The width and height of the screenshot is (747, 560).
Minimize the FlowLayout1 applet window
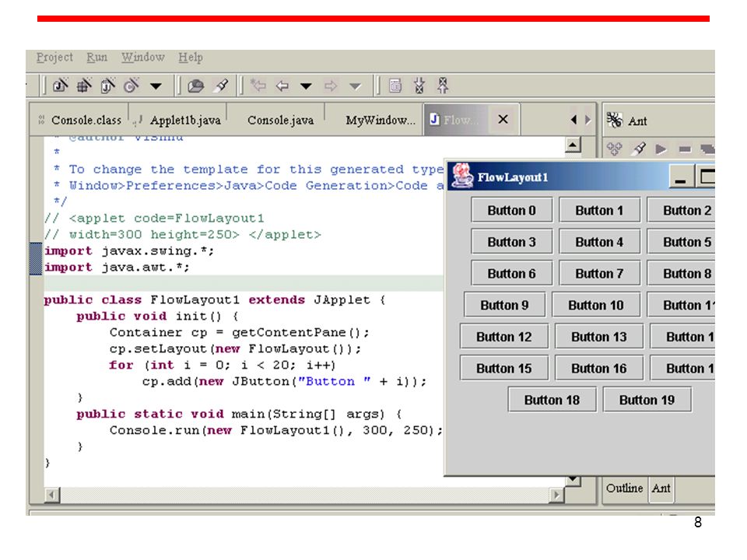pyautogui.click(x=681, y=177)
